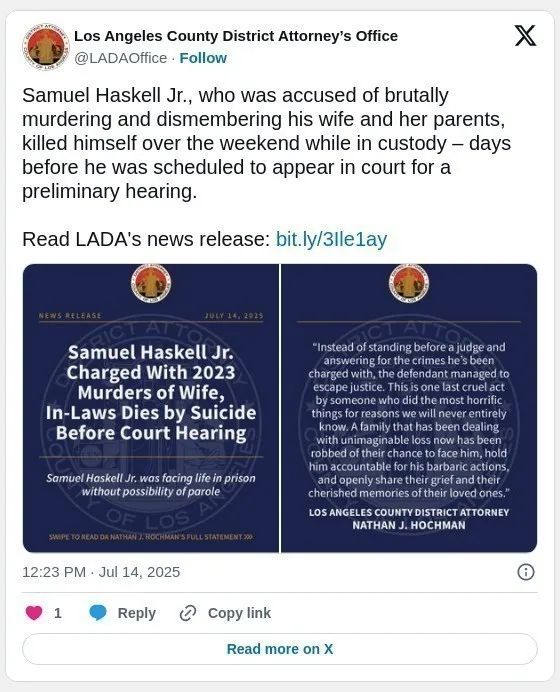Open the 12:23 PM Jul 14, 2025 timestamp
Screen dimensions: 560x692
pos(101,572)
